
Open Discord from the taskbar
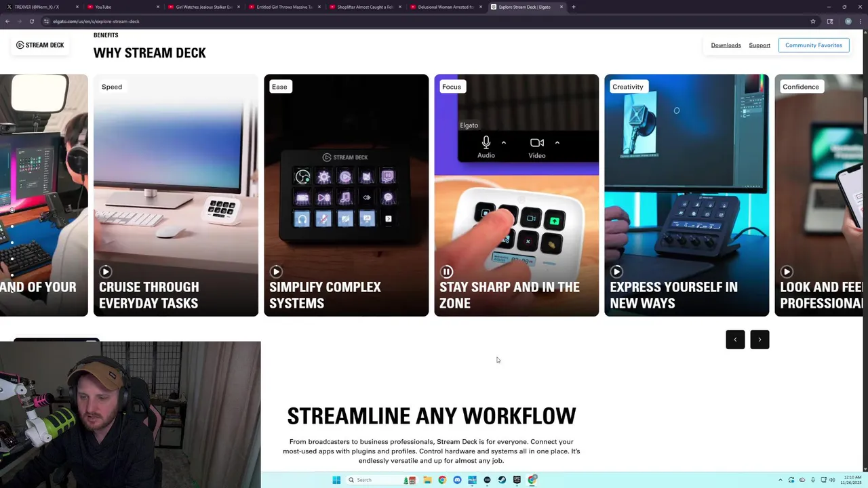pyautogui.click(x=457, y=480)
